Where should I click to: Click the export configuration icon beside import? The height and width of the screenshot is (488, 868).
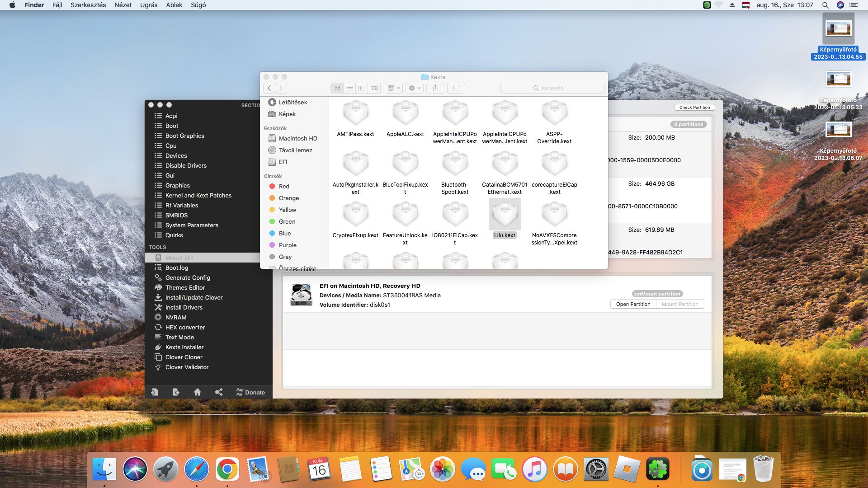coord(176,392)
